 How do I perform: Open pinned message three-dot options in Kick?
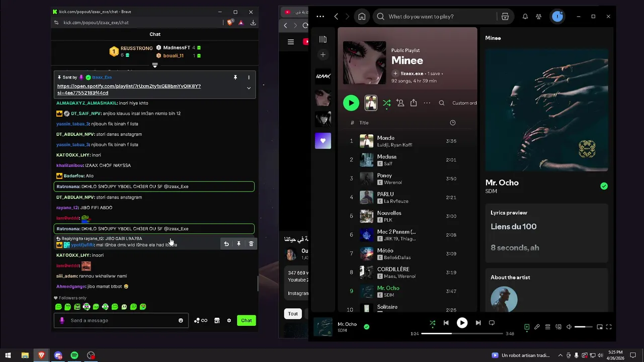coord(249,77)
